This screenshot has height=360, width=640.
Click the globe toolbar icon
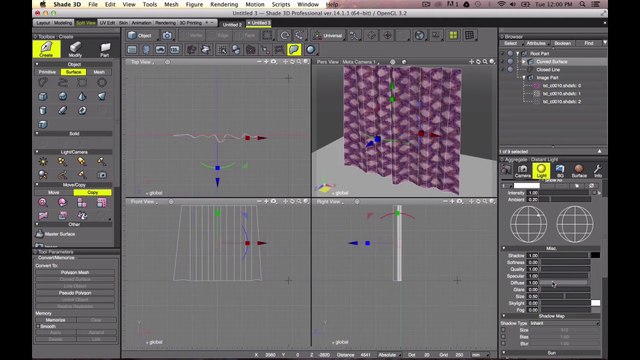pos(420,36)
